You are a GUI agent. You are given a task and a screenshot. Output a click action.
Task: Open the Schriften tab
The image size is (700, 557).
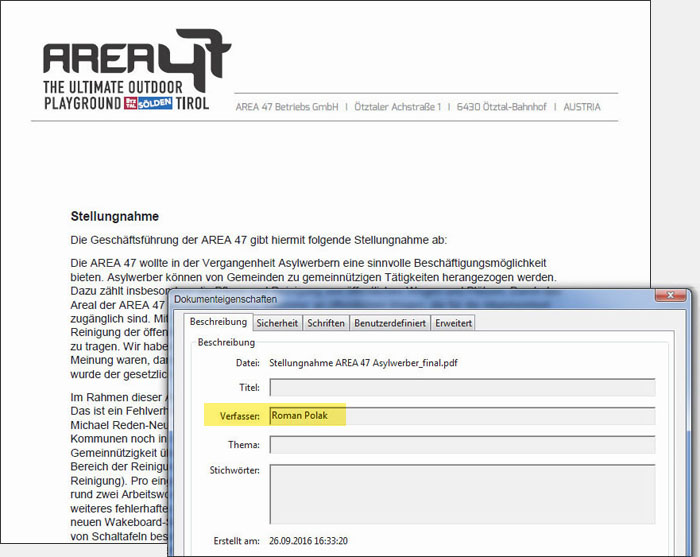(326, 323)
